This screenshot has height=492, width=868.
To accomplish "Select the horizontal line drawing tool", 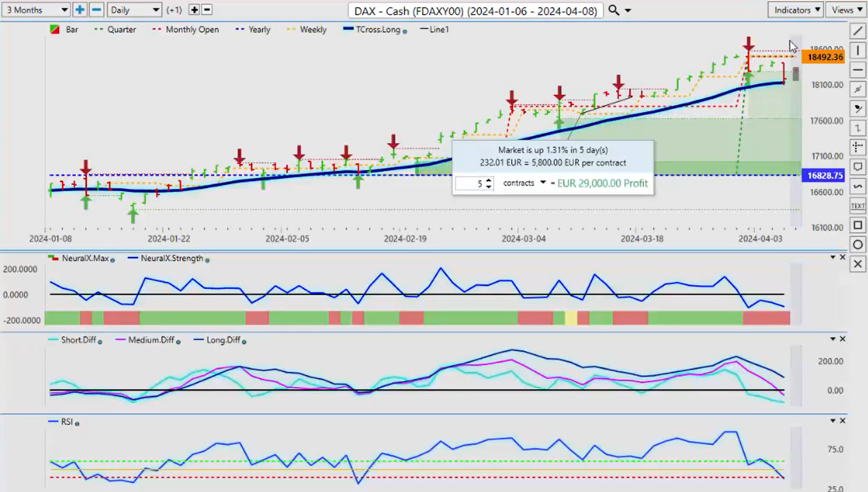I will pos(858,70).
